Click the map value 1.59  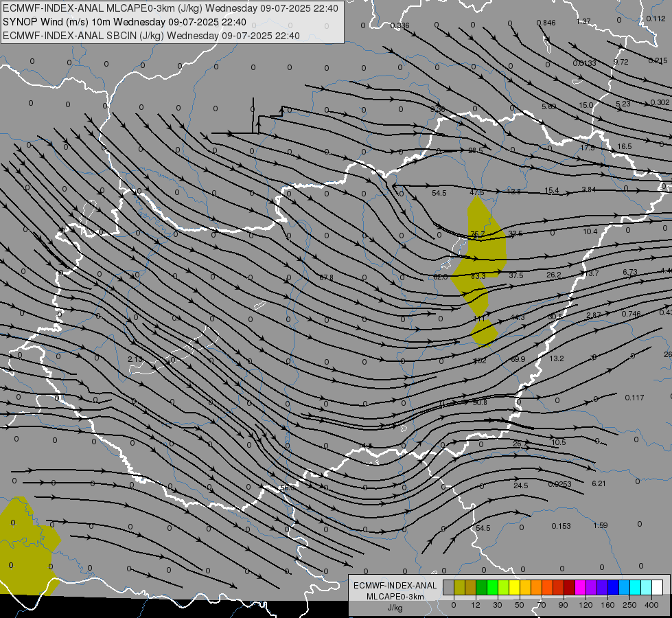click(x=601, y=525)
